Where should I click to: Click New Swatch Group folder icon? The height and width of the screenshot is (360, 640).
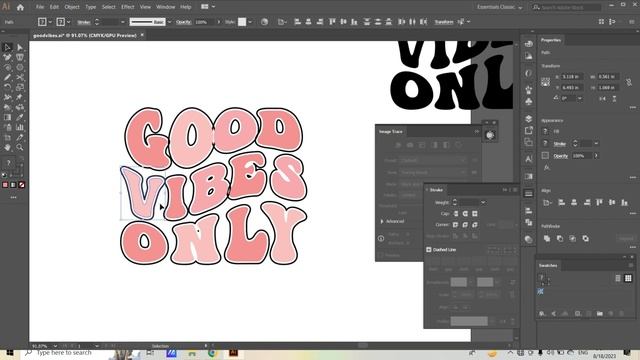point(600,313)
